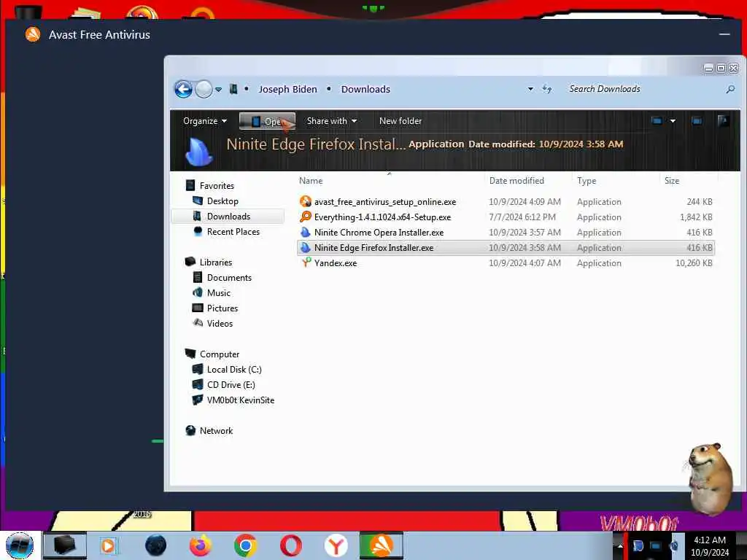Launch Google Chrome from the taskbar
Image resolution: width=747 pixels, height=560 pixels.
(x=246, y=545)
